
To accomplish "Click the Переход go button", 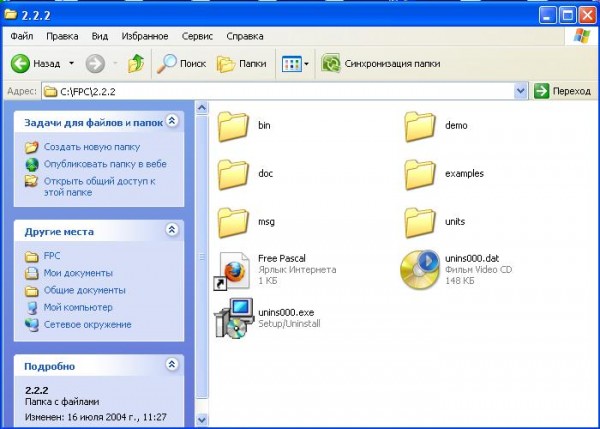I will coord(562,91).
